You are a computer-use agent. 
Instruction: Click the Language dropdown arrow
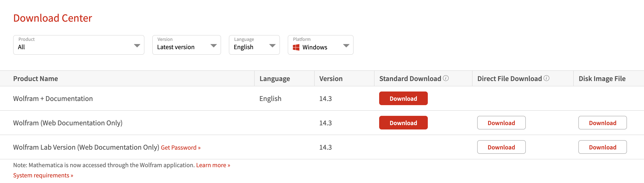point(272,46)
